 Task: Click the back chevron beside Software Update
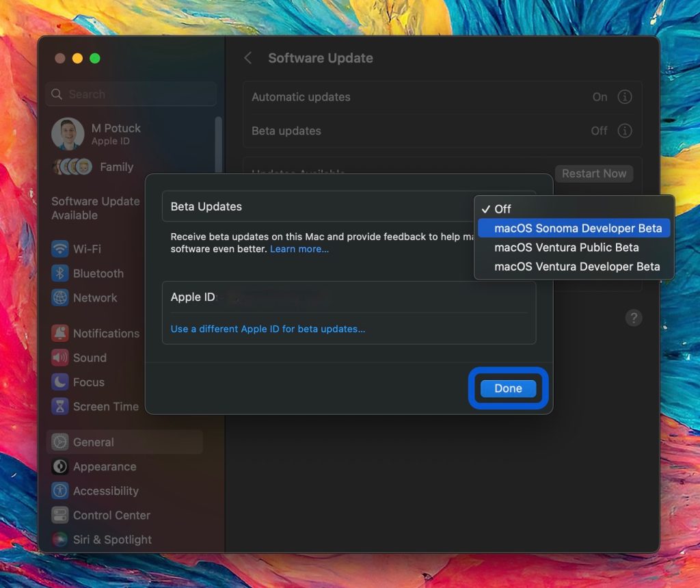coord(247,58)
